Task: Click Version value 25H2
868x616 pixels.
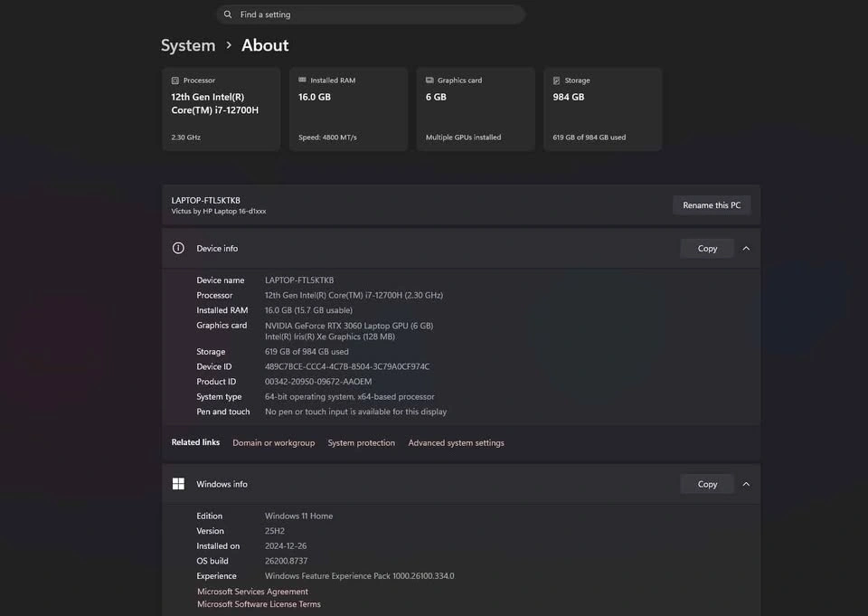Action: pos(275,531)
